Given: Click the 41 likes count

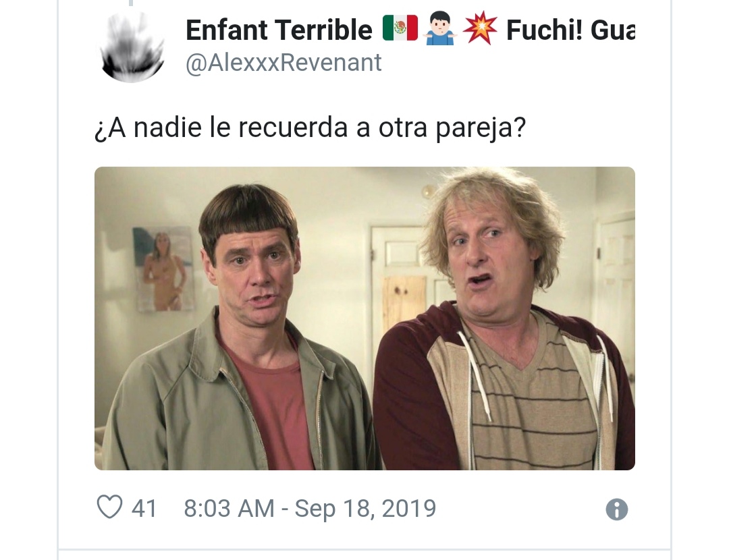Looking at the screenshot, I should (144, 508).
